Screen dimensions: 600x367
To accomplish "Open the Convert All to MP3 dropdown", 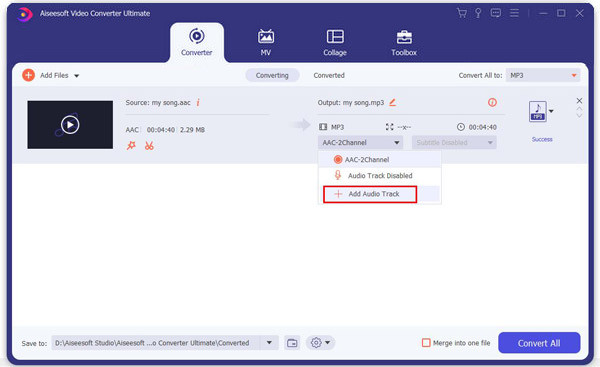I will point(543,75).
